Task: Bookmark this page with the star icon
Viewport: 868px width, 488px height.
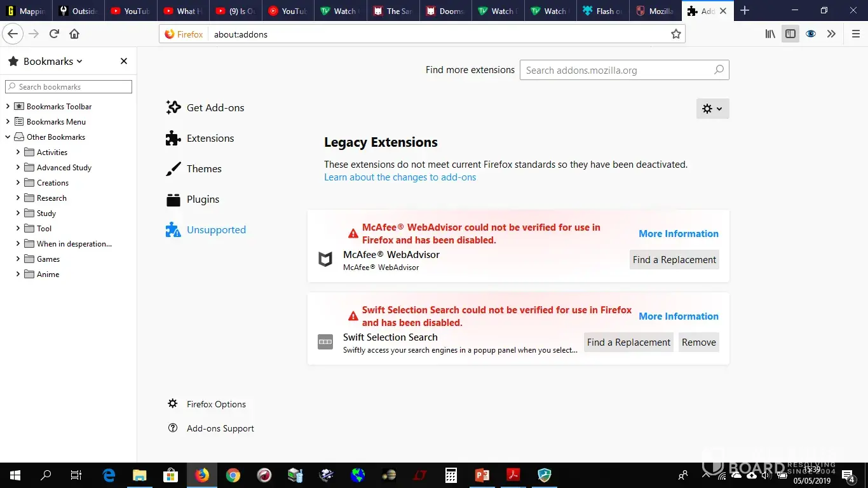Action: (x=676, y=34)
